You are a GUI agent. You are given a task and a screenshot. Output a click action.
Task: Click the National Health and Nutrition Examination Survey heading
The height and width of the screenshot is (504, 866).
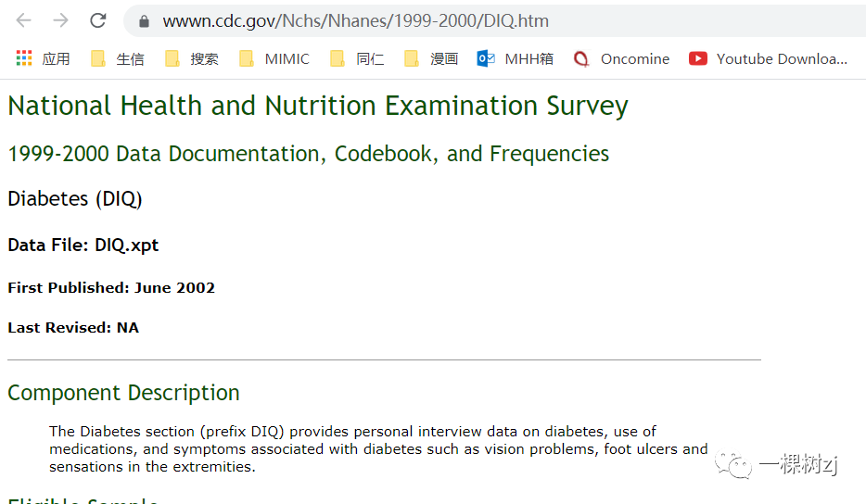[318, 106]
